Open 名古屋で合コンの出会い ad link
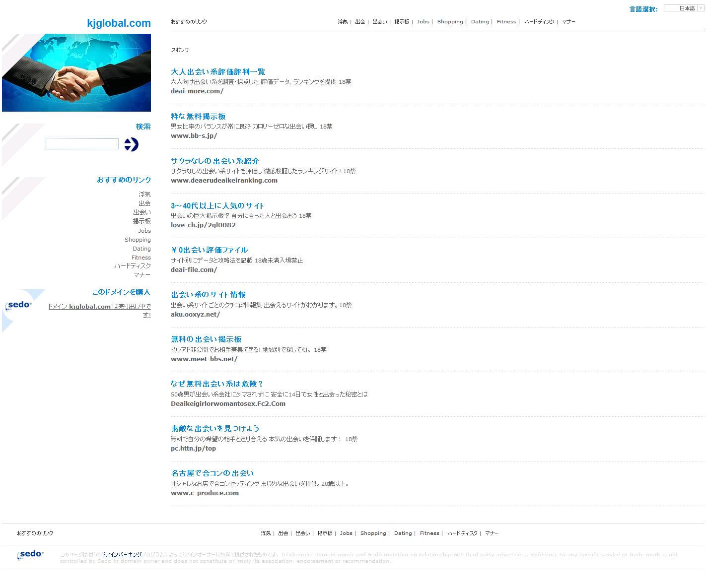 (212, 473)
